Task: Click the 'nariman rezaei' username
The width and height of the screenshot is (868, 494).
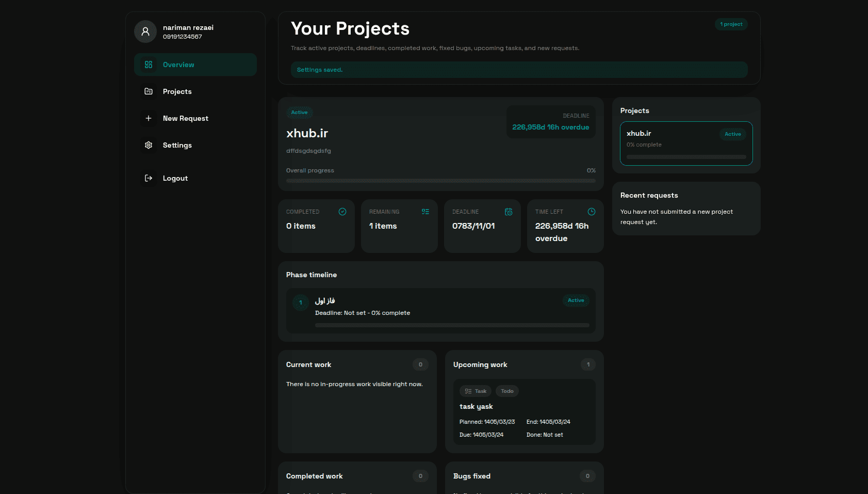Action: [x=188, y=27]
